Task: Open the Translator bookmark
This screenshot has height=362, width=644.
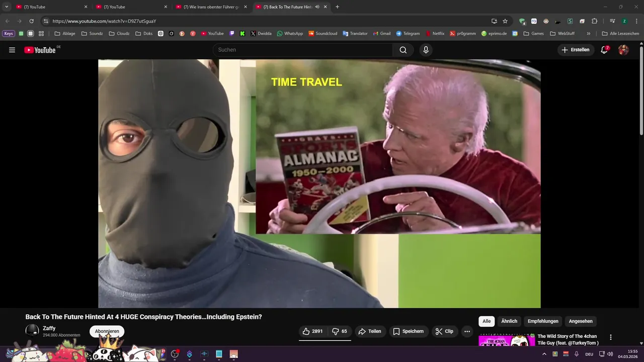Action: [355, 34]
